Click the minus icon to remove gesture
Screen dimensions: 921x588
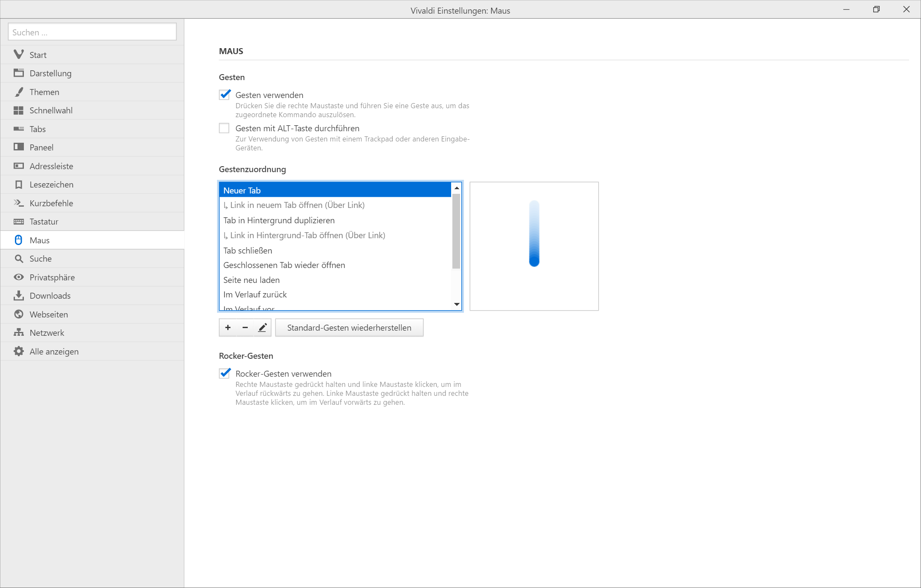click(245, 328)
